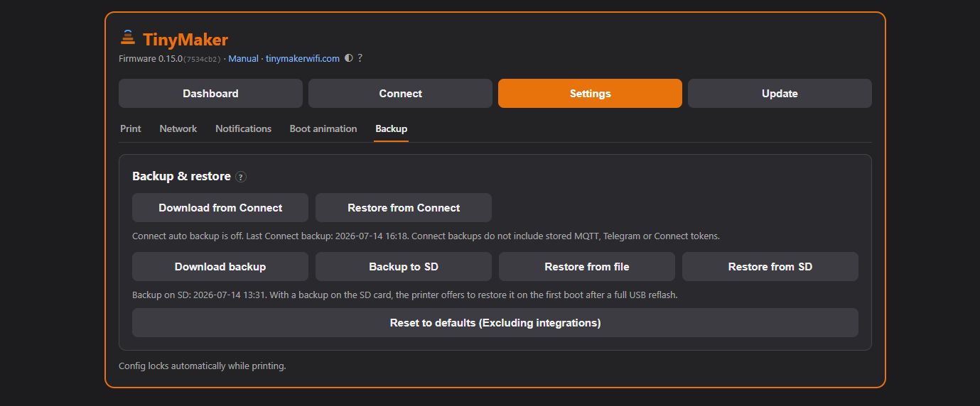The width and height of the screenshot is (980, 406).
Task: Click the 7534cb2 commit hash text
Action: tap(203, 59)
